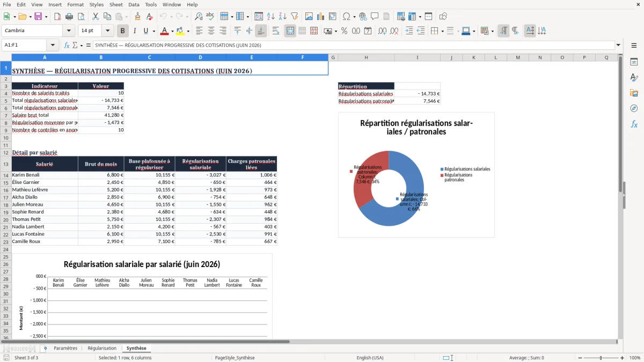Open the Data menu
The width and height of the screenshot is (644, 362).
(134, 4)
